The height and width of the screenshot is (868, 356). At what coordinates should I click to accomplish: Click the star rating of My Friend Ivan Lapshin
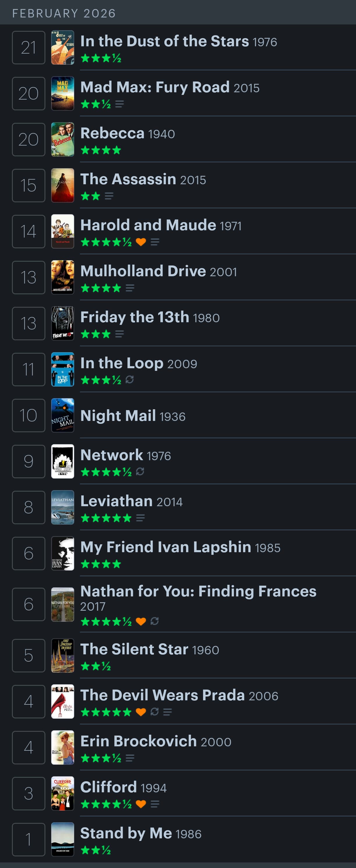(101, 564)
